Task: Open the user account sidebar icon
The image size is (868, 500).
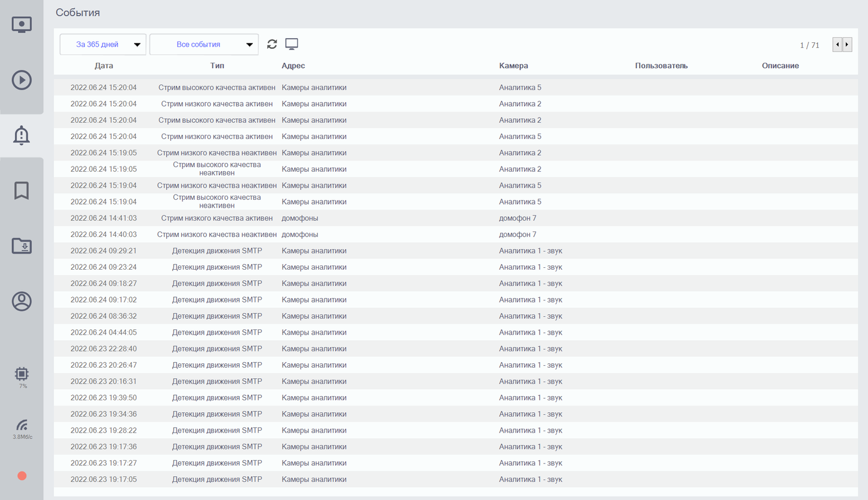Action: point(21,301)
